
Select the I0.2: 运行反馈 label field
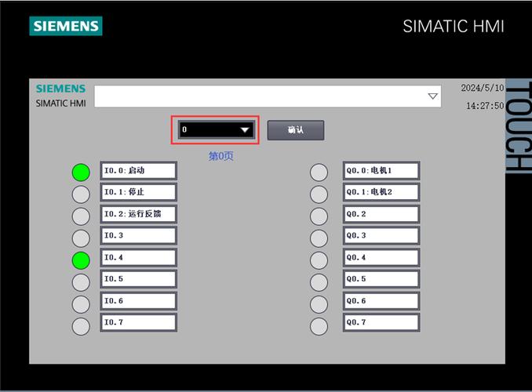(138, 214)
